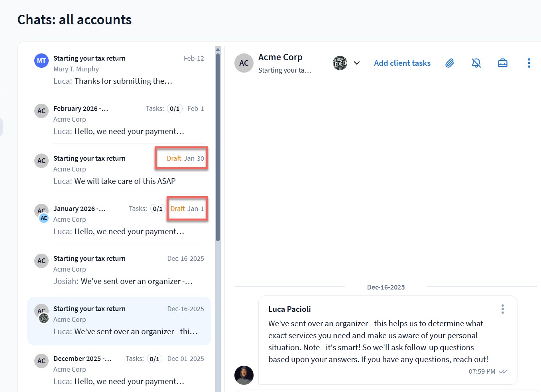
Task: Click the 0/1 tasks badge on December 2025
Action: [x=154, y=359]
